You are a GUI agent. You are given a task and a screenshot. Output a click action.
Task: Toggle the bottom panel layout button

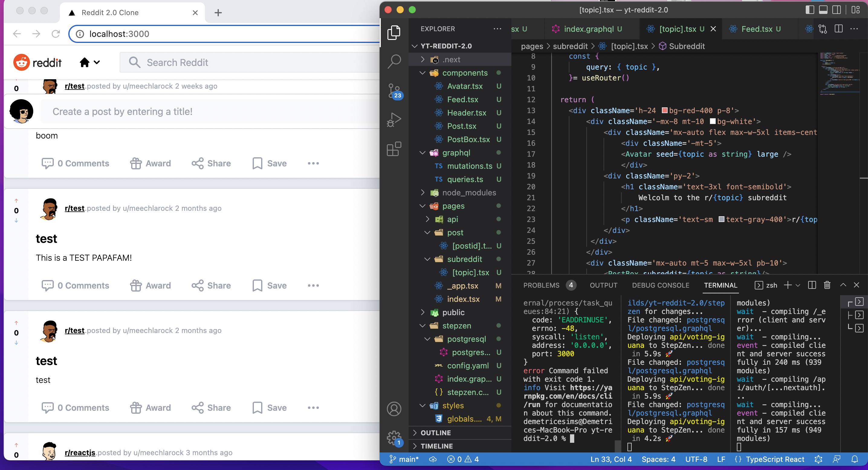pyautogui.click(x=823, y=10)
